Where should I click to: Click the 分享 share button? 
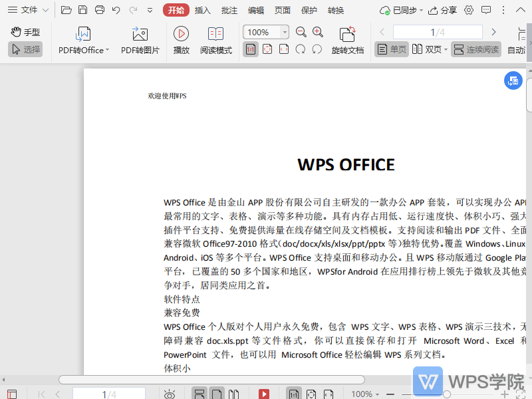(447, 10)
